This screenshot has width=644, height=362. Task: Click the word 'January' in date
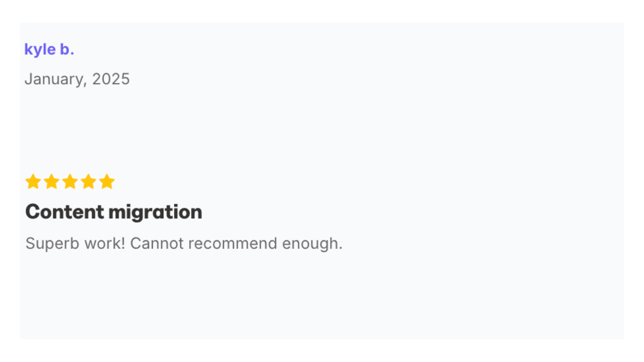tap(55, 79)
